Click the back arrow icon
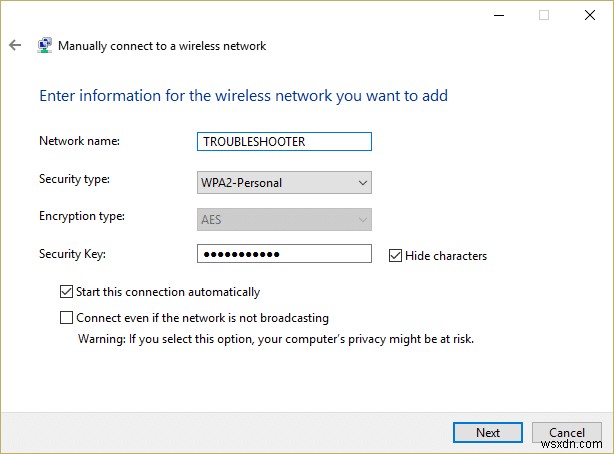Viewport: 614px width, 454px height. click(15, 46)
